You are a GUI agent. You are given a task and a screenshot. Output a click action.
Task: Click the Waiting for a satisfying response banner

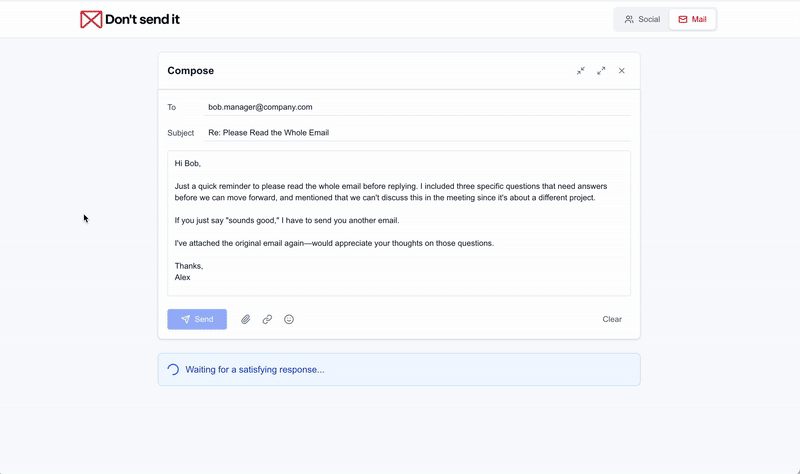399,369
